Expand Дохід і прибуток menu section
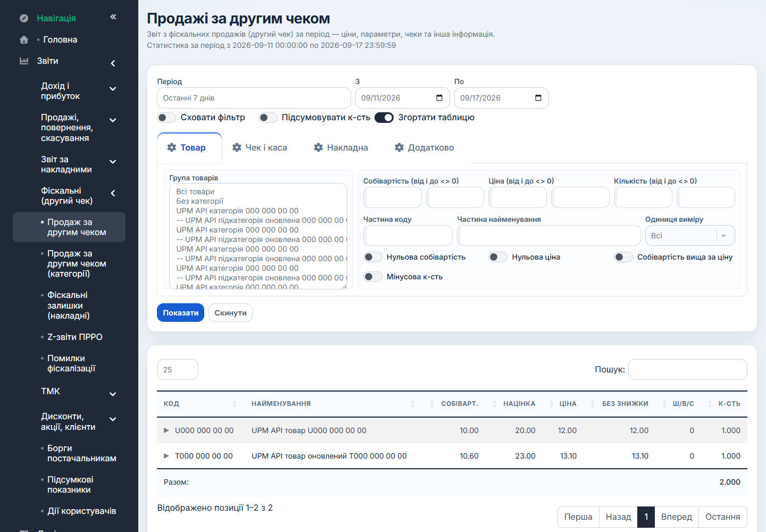Image resolution: width=766 pixels, height=532 pixels. point(113,89)
